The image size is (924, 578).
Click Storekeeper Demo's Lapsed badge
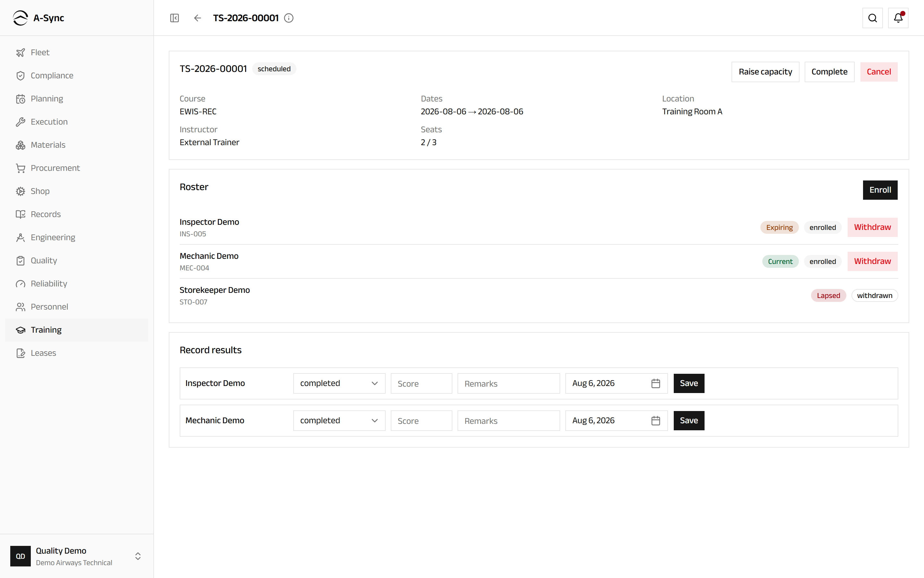coord(828,295)
